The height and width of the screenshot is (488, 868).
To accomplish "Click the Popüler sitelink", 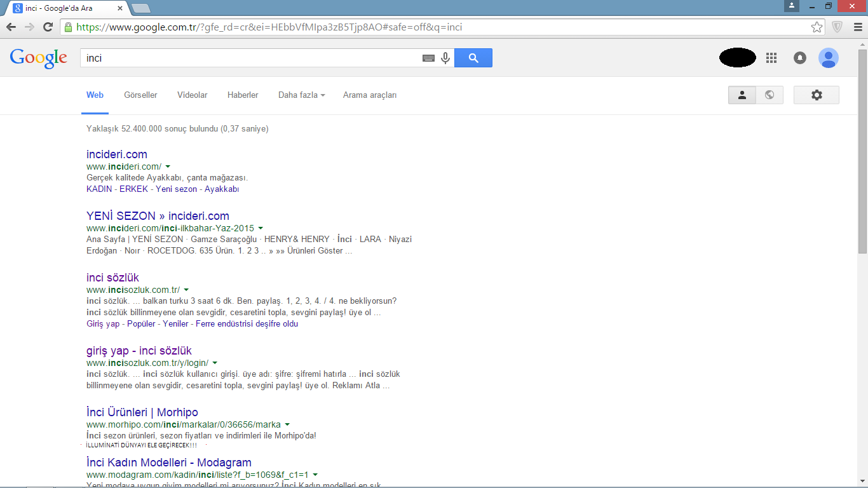I will click(x=141, y=324).
